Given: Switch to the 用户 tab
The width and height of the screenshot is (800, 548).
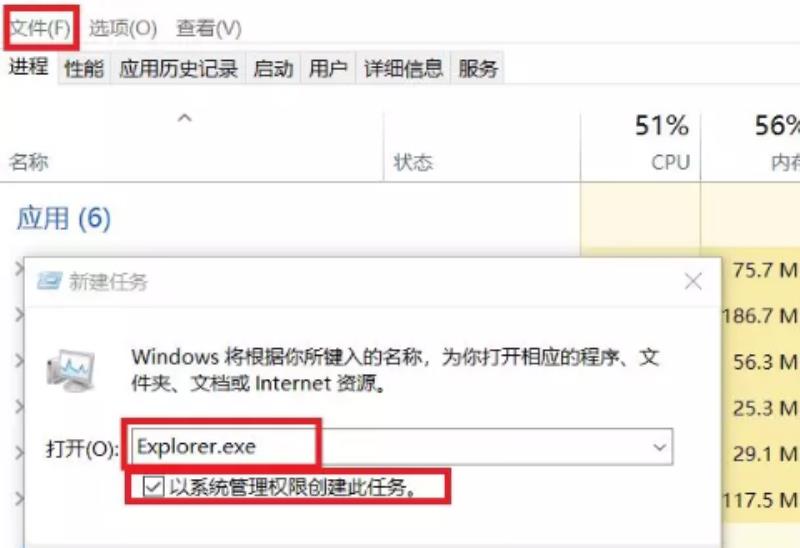Looking at the screenshot, I should (x=328, y=68).
